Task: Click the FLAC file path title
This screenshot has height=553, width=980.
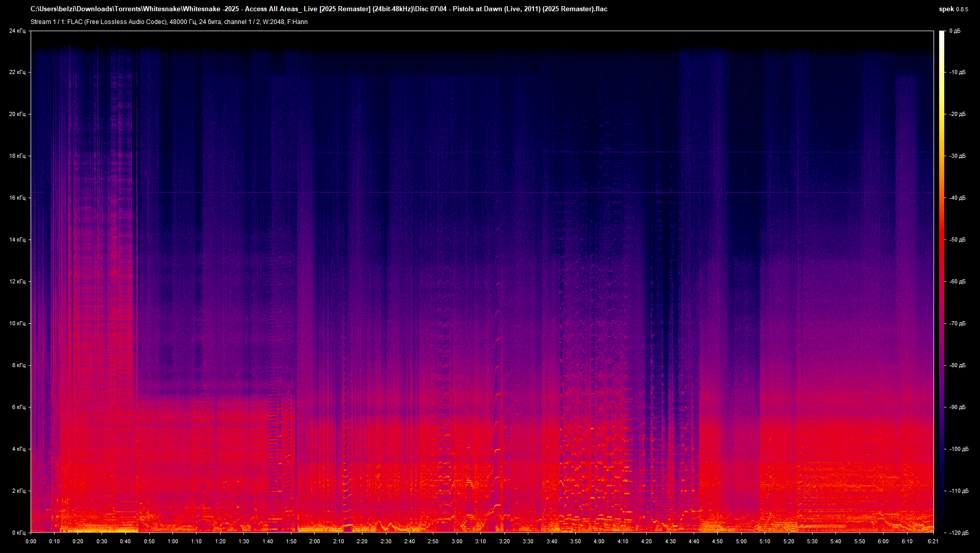Action: coord(318,9)
